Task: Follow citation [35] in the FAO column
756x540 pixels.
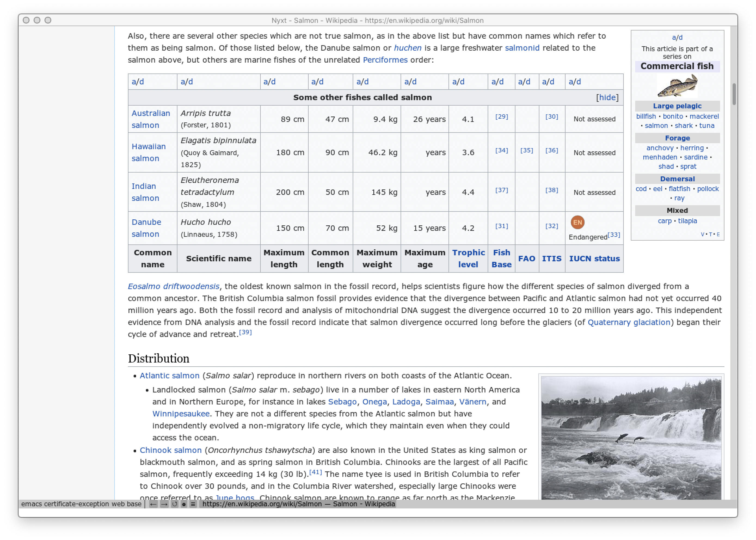Action: (527, 150)
